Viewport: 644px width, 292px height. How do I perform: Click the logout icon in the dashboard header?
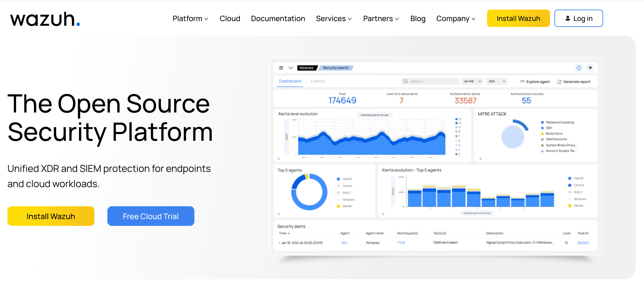coord(590,68)
